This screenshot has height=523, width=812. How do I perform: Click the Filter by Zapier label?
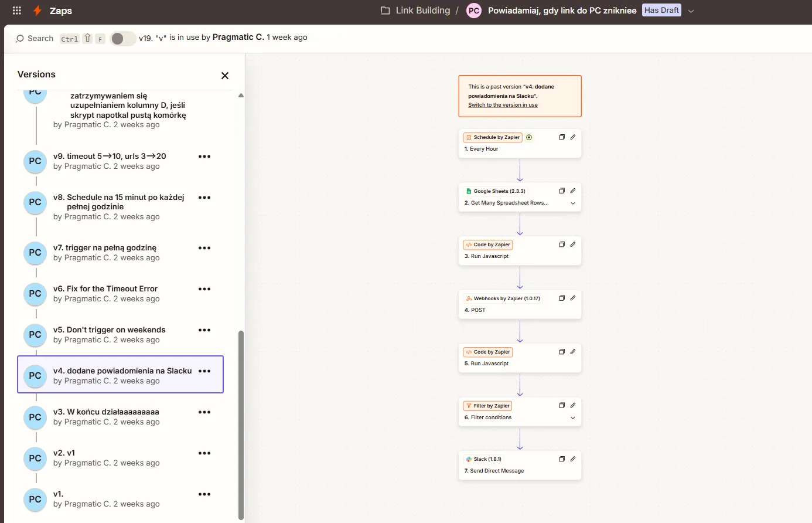tap(488, 406)
